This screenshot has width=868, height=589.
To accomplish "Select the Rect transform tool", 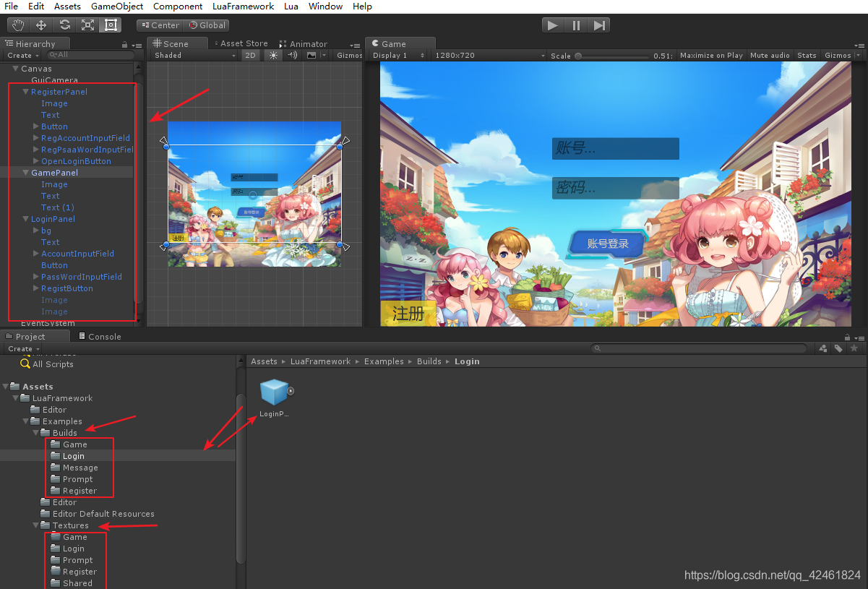I will coord(111,25).
